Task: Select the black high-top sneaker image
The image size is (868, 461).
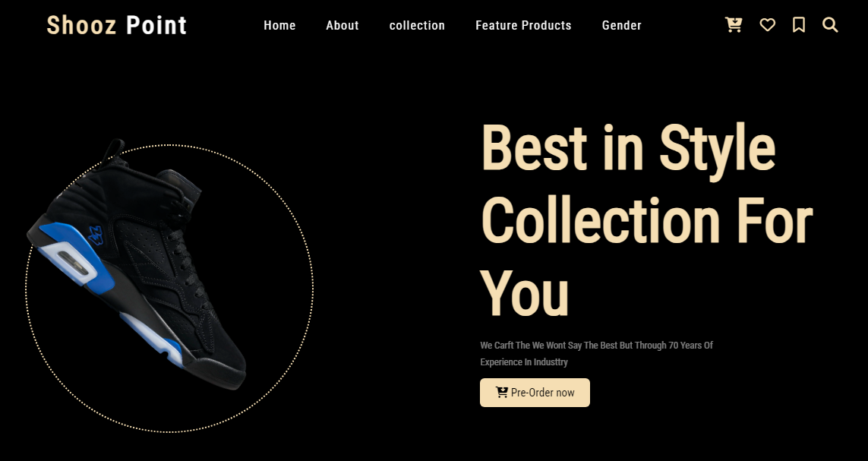Action: pyautogui.click(x=137, y=264)
